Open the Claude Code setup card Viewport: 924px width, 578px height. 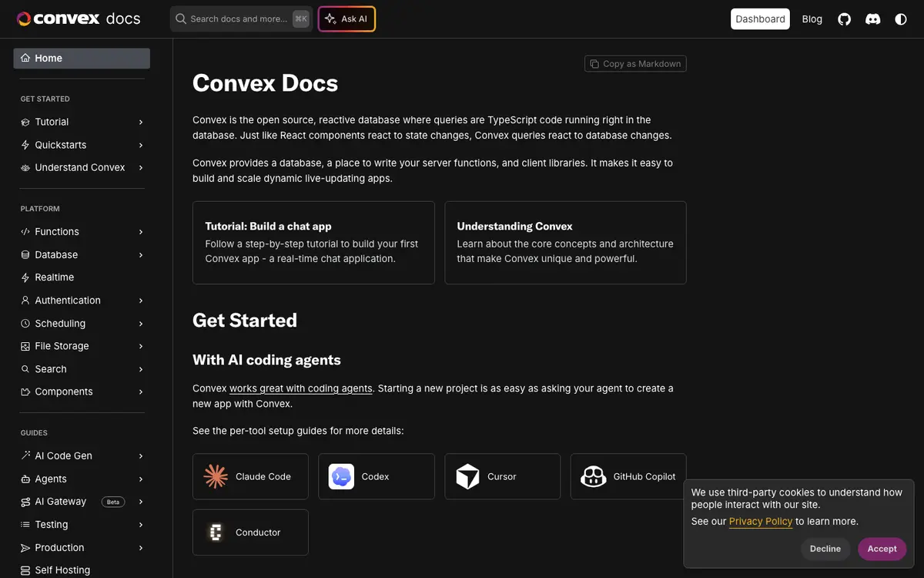[250, 476]
